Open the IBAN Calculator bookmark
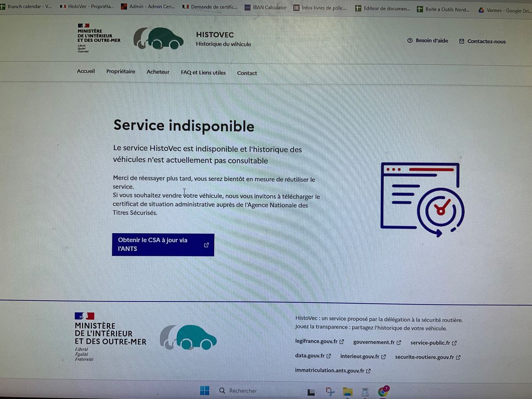Viewport: 532px width, 399px height. pyautogui.click(x=266, y=8)
